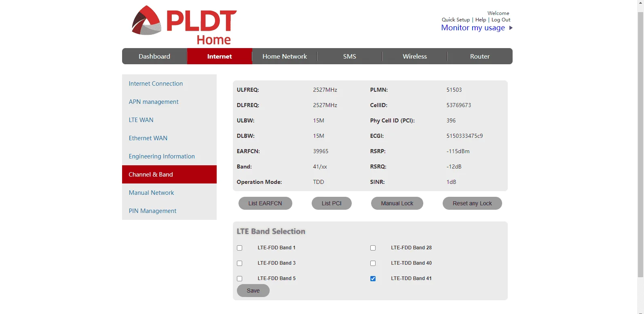
Task: Open Quick Setup link
Action: pyautogui.click(x=456, y=20)
